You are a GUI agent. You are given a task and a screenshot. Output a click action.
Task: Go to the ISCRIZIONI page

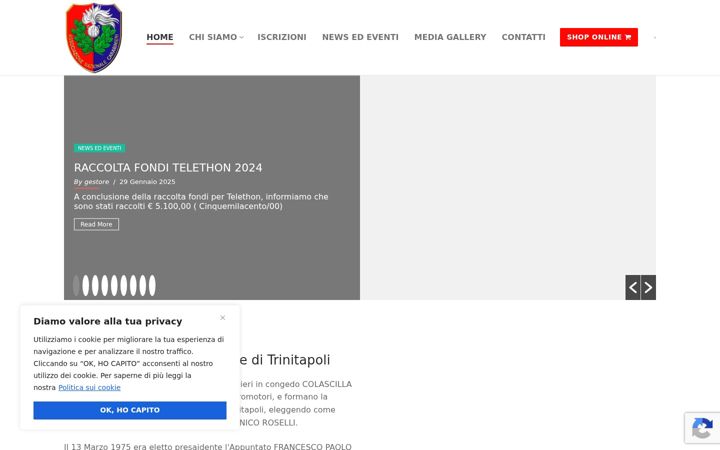(x=281, y=37)
